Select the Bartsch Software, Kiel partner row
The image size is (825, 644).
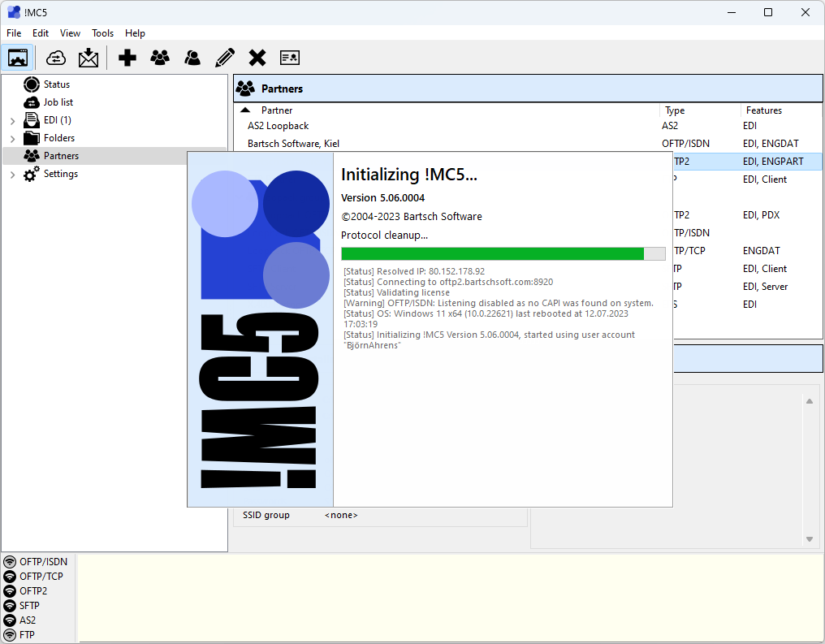click(x=529, y=144)
